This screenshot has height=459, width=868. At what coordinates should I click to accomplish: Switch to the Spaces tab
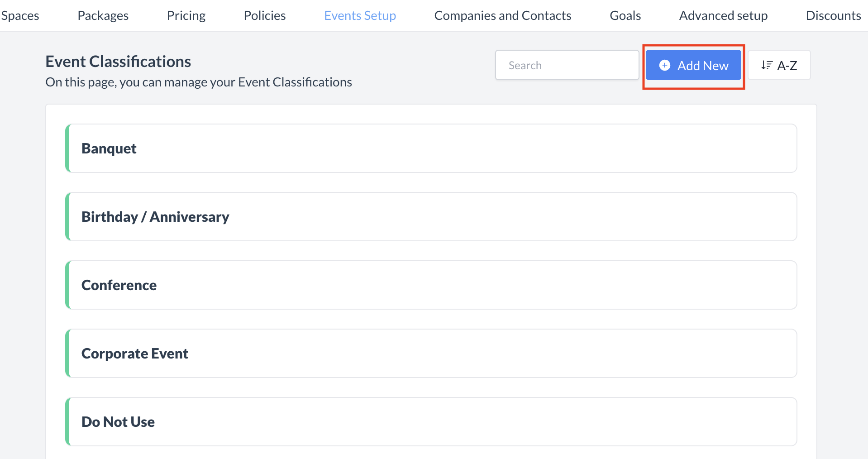[20, 15]
